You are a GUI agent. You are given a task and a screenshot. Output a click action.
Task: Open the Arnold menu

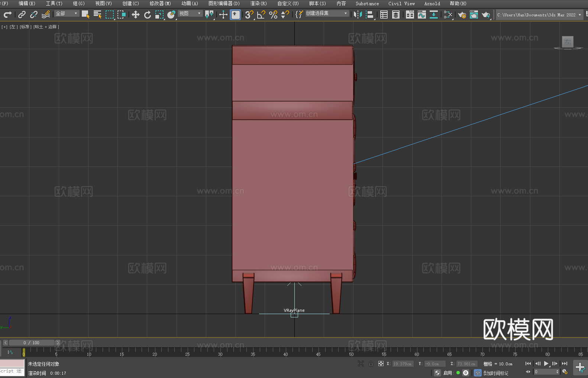point(432,3)
